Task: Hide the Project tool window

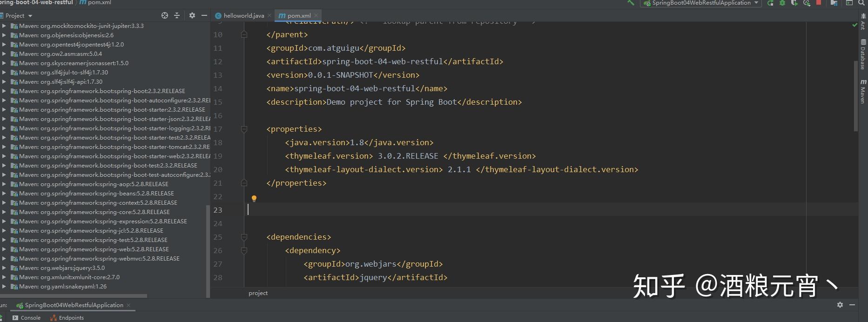Action: (x=204, y=15)
